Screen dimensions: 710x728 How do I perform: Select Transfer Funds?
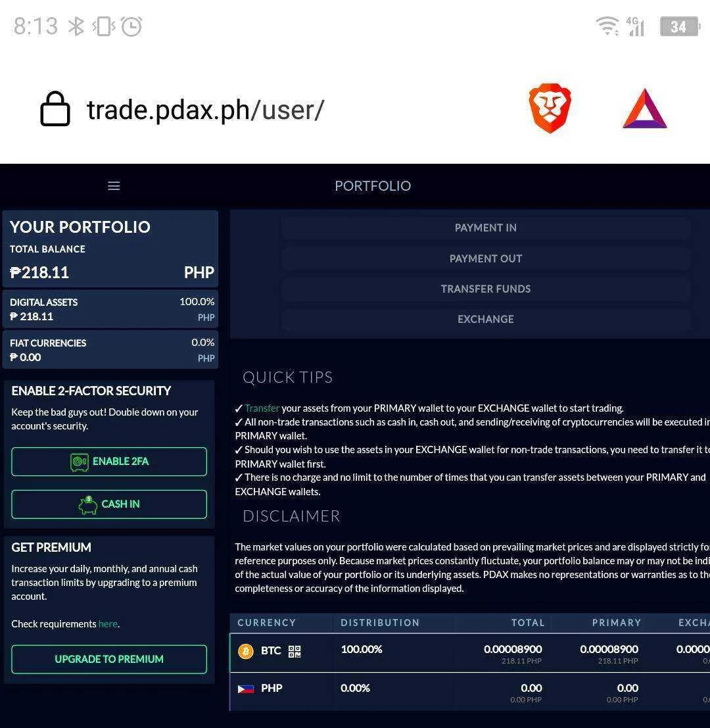pos(485,289)
